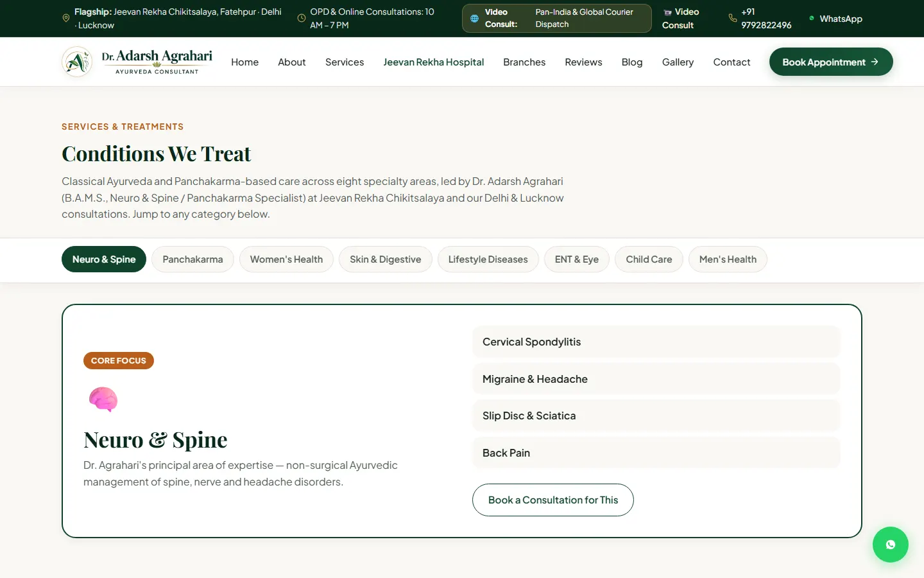Switch to the Panchakarma category
Image resolution: width=924 pixels, height=578 pixels.
[x=193, y=259]
